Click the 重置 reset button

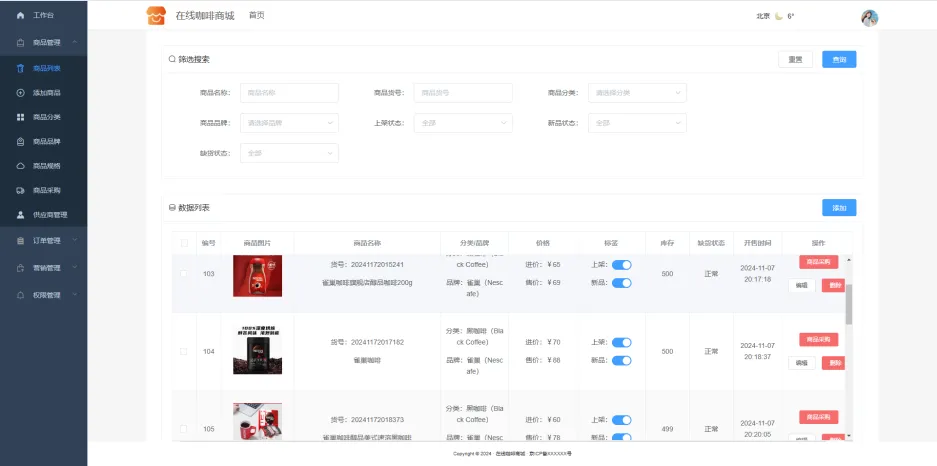click(795, 60)
